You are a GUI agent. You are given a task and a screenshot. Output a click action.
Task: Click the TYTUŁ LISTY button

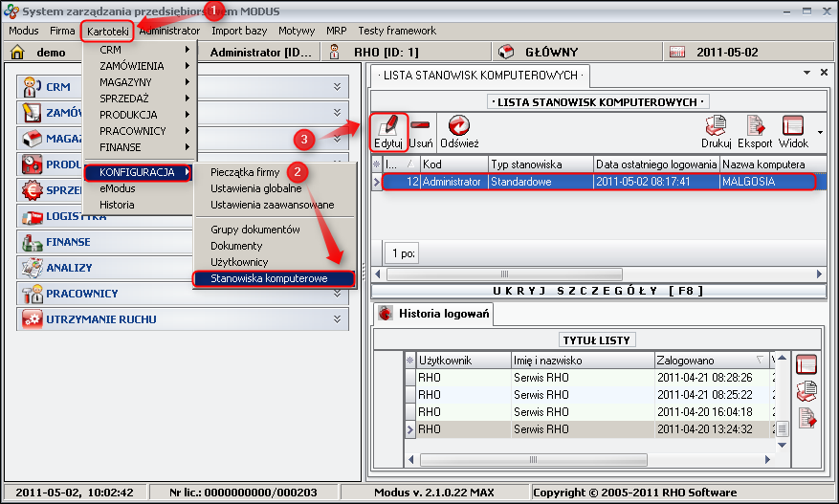tap(598, 340)
